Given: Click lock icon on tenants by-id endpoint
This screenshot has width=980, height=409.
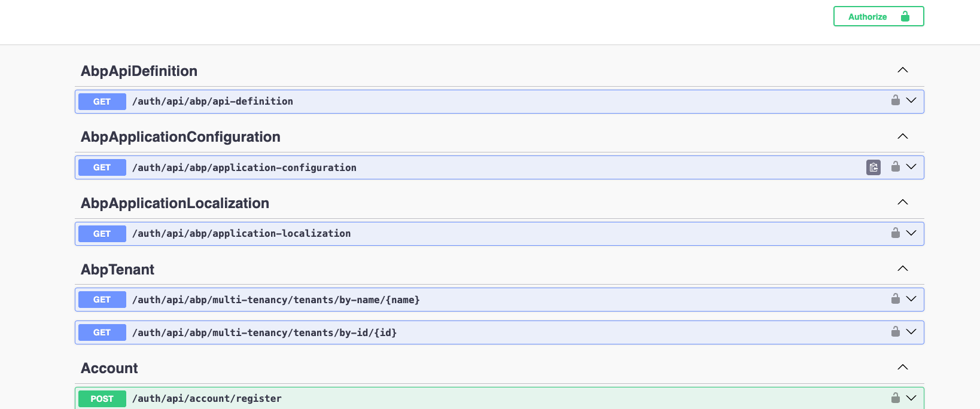Looking at the screenshot, I should [895, 331].
